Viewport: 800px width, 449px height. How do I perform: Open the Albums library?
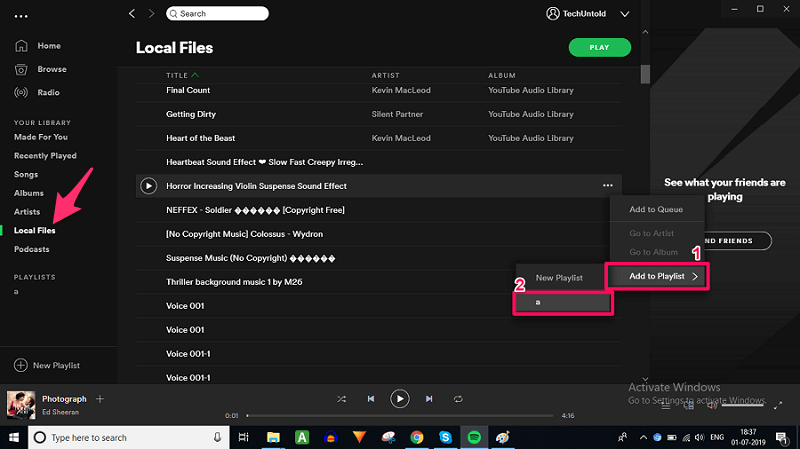click(x=29, y=193)
